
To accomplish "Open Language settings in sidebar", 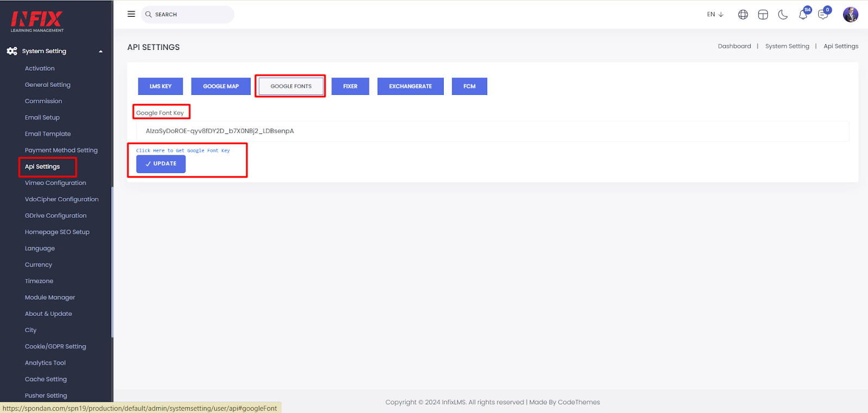I will (x=40, y=249).
